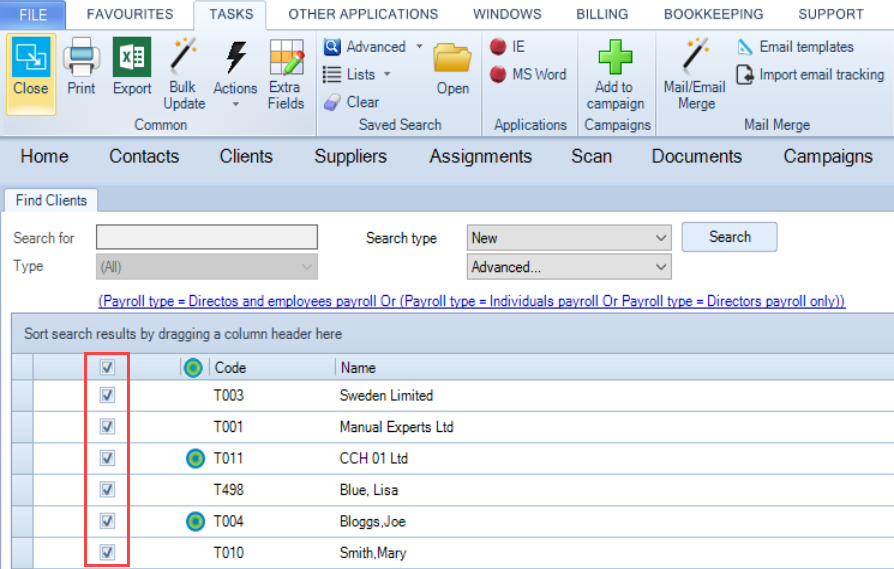Click the Search for input field
The image size is (894, 569).
click(x=207, y=237)
